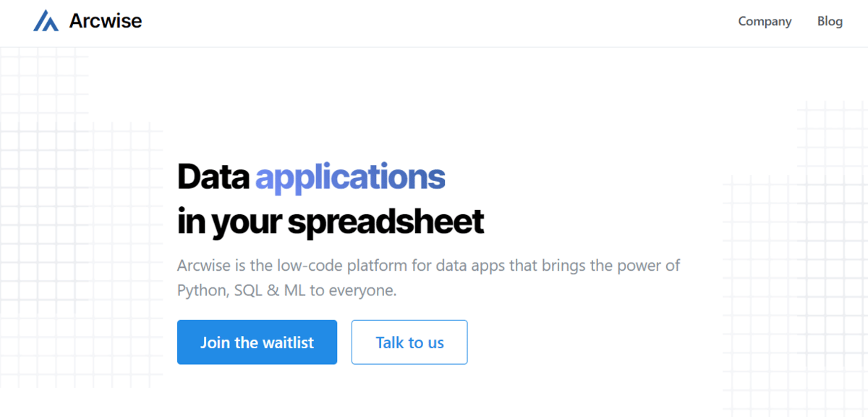Open the Company menu item
868x417 pixels.
point(765,21)
